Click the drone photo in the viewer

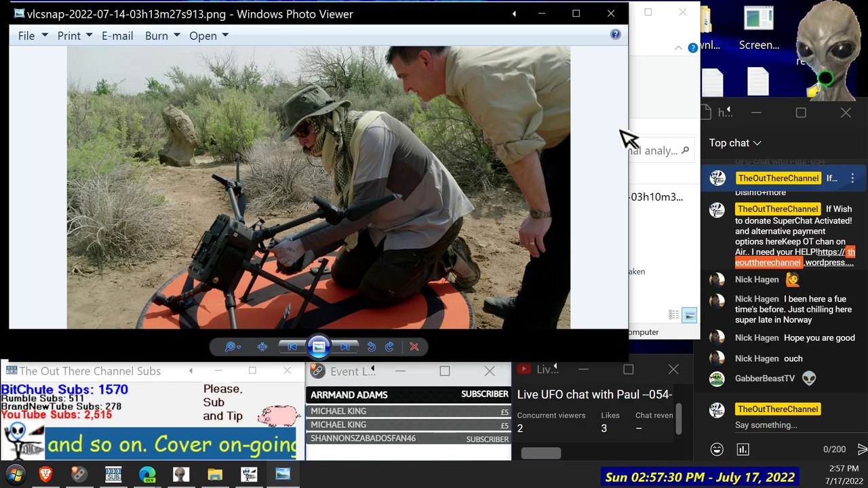pyautogui.click(x=319, y=188)
